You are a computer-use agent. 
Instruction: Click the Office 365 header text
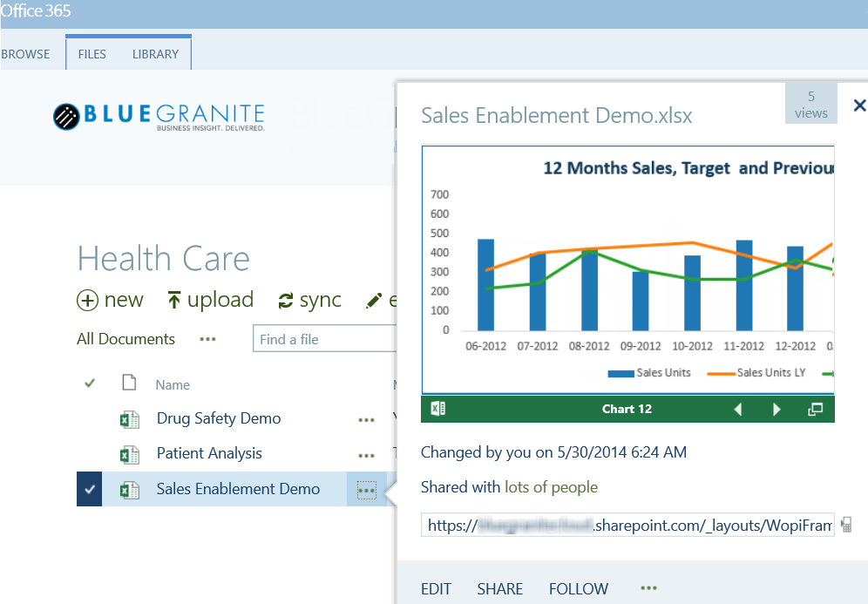pos(36,11)
